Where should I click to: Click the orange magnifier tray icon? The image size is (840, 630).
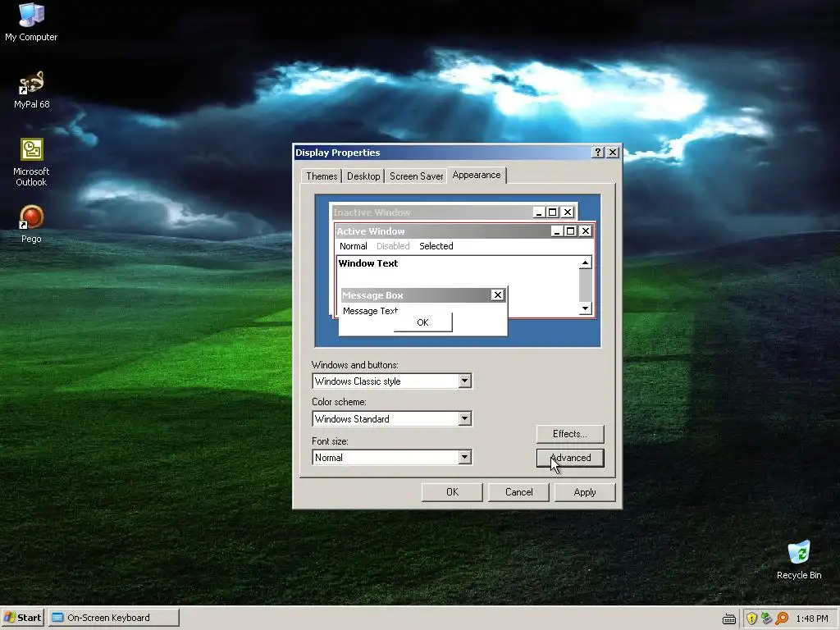(782, 619)
